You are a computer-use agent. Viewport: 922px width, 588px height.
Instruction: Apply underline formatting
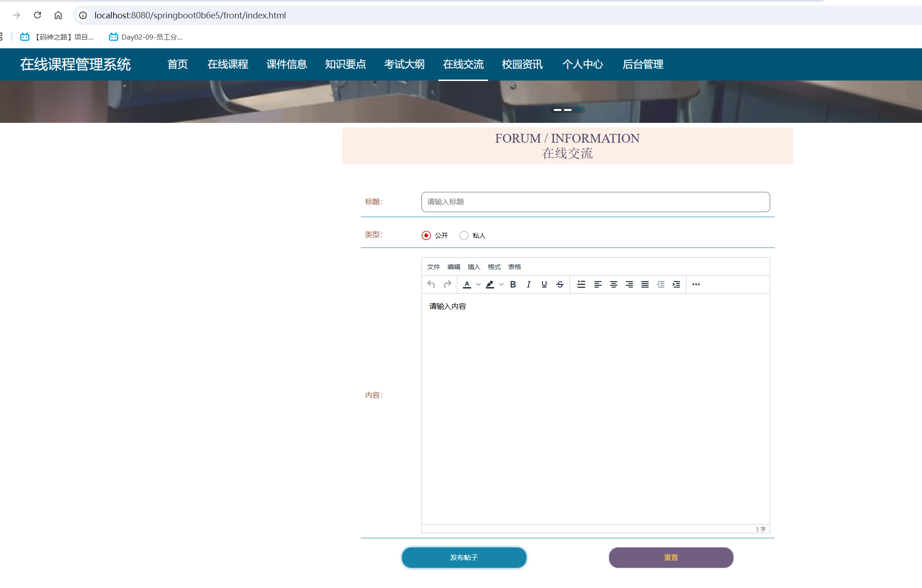click(544, 284)
